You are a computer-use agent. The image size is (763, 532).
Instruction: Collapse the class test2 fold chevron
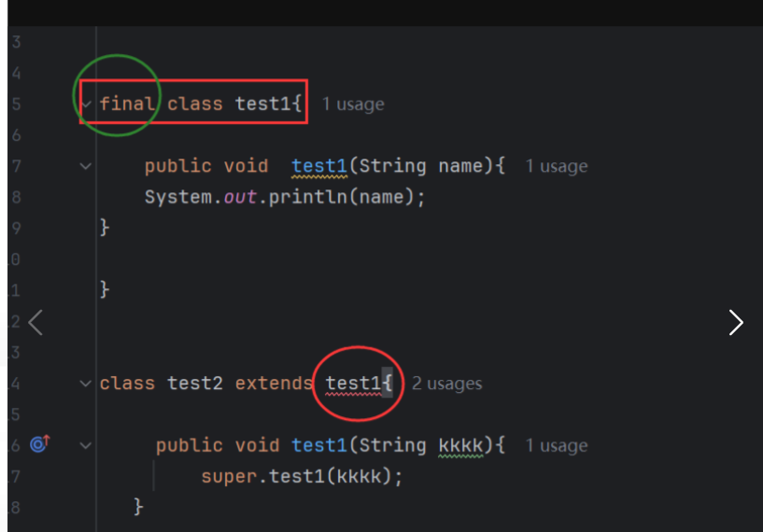coord(86,383)
